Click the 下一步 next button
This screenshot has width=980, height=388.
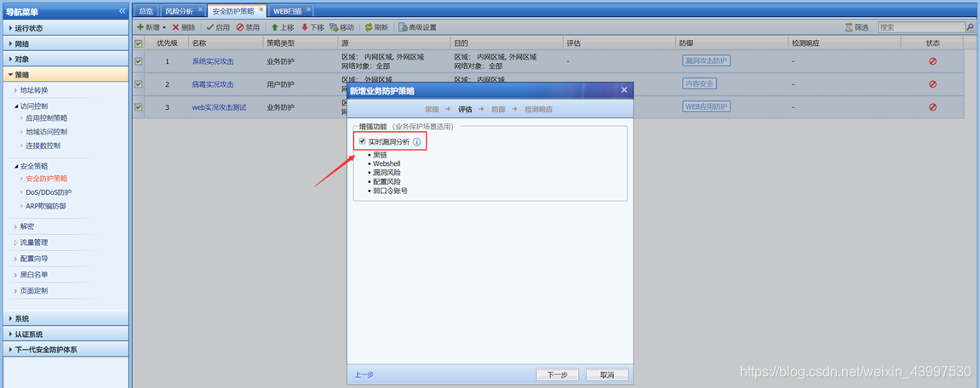click(558, 375)
